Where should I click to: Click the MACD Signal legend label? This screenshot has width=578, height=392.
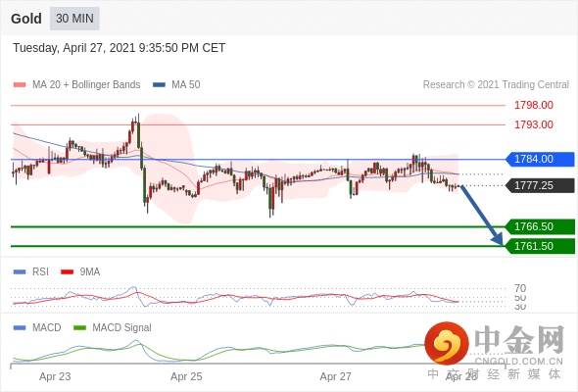click(x=122, y=328)
